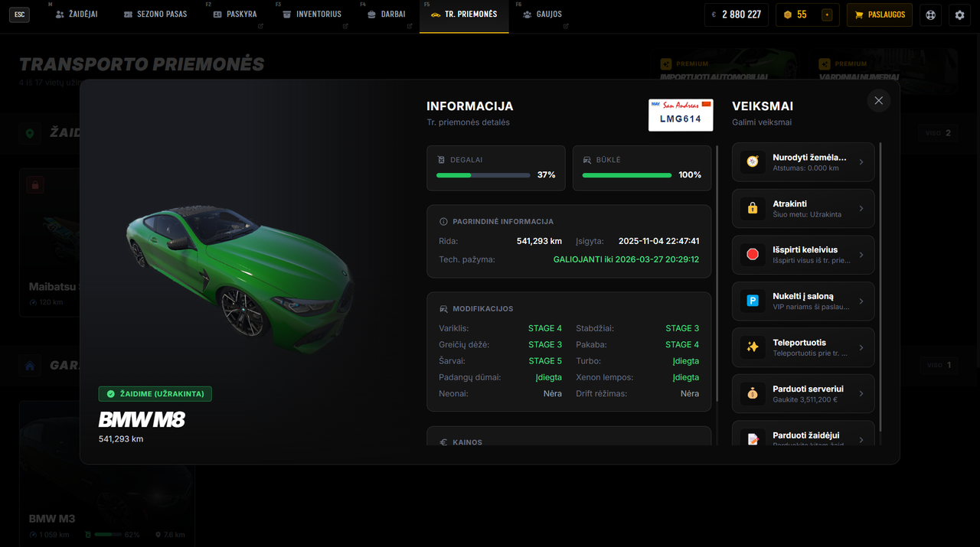
Task: Open the Sezono Pasas tab
Action: (x=155, y=15)
